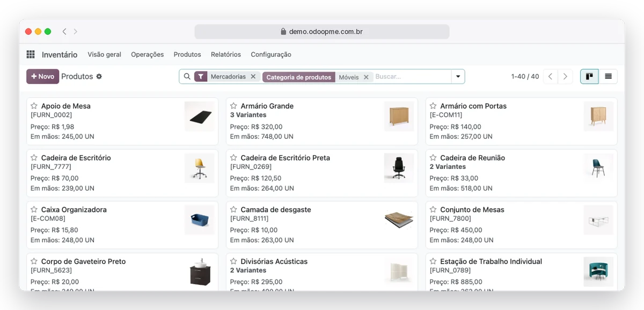Open the Visão geral menu
This screenshot has width=644, height=310.
pyautogui.click(x=104, y=55)
